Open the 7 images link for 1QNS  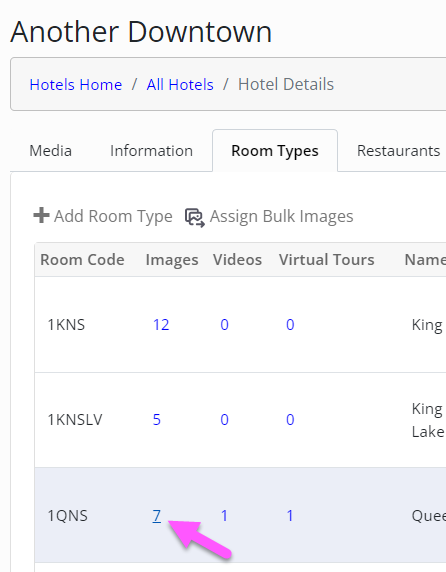click(x=157, y=516)
